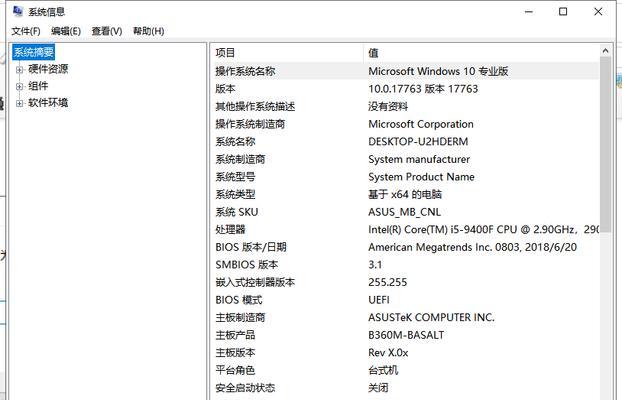Select the 系统制造商 row

405,159
